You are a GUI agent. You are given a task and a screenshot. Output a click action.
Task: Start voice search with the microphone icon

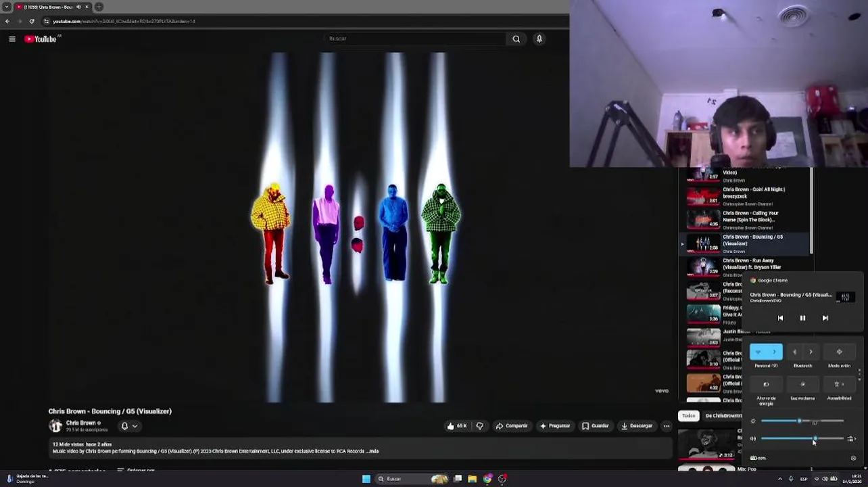[x=539, y=39]
